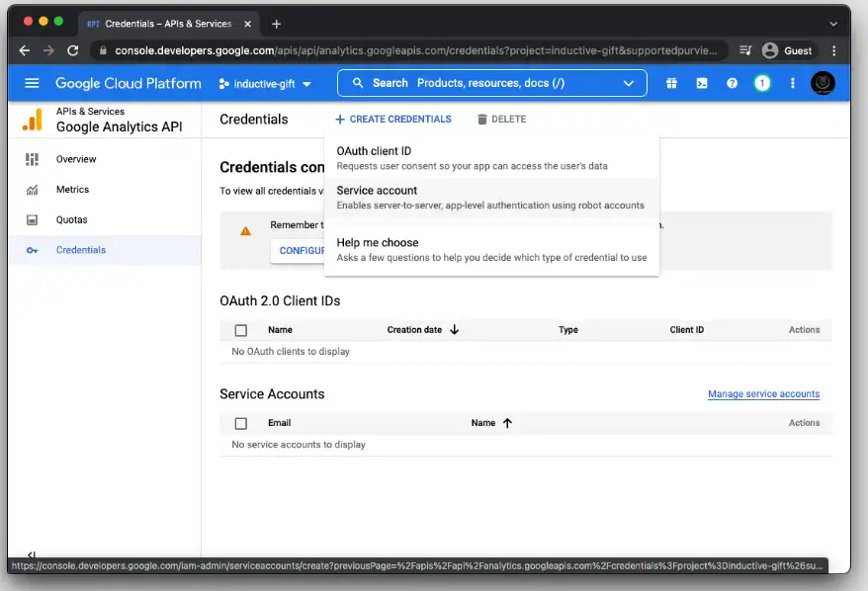
Task: Click the Overview dashboard icon
Action: pyautogui.click(x=32, y=159)
